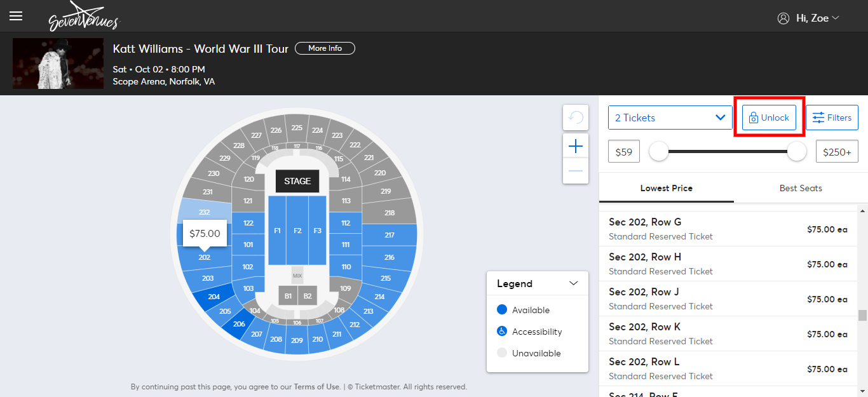Click the Katt Williams event thumbnail
The width and height of the screenshot is (868, 397).
58,64
